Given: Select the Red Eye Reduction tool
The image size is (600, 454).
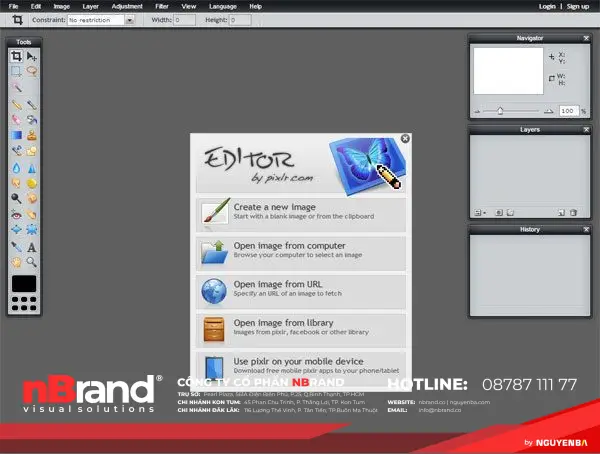Looking at the screenshot, I should click(x=16, y=214).
